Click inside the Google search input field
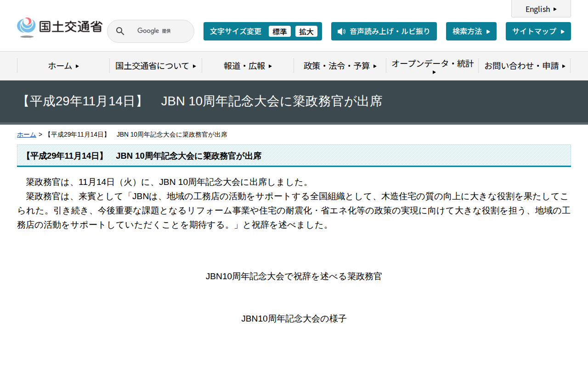The height and width of the screenshot is (368, 588). pyautogui.click(x=170, y=31)
